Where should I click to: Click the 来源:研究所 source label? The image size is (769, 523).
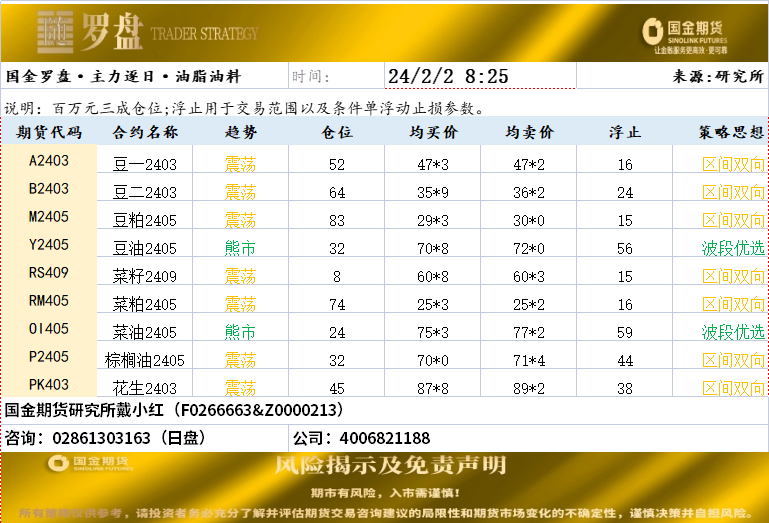(x=718, y=76)
